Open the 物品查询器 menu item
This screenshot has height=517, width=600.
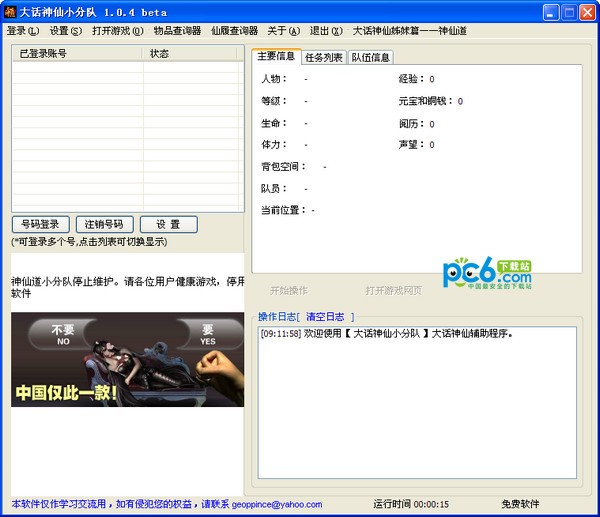click(177, 31)
